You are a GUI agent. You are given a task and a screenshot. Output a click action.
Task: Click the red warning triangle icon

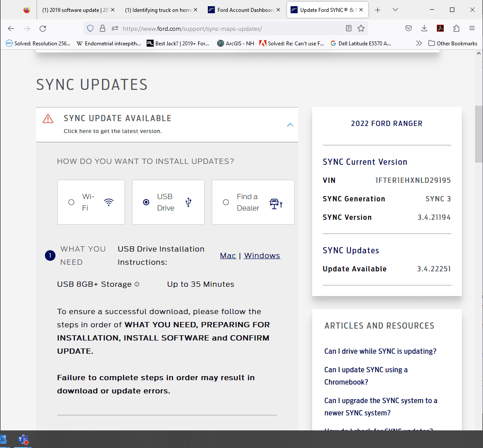[48, 118]
